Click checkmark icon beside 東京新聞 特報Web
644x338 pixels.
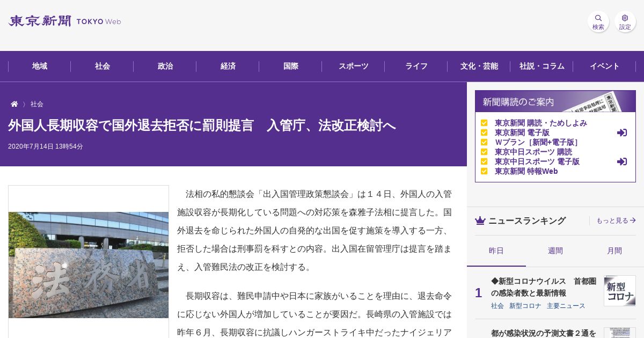pyautogui.click(x=484, y=171)
